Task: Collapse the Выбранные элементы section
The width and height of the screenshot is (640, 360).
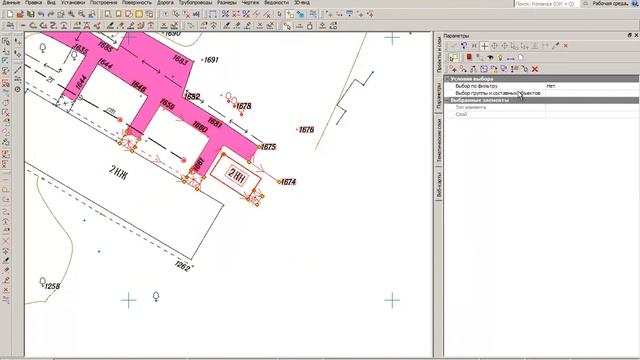Action: [x=447, y=100]
